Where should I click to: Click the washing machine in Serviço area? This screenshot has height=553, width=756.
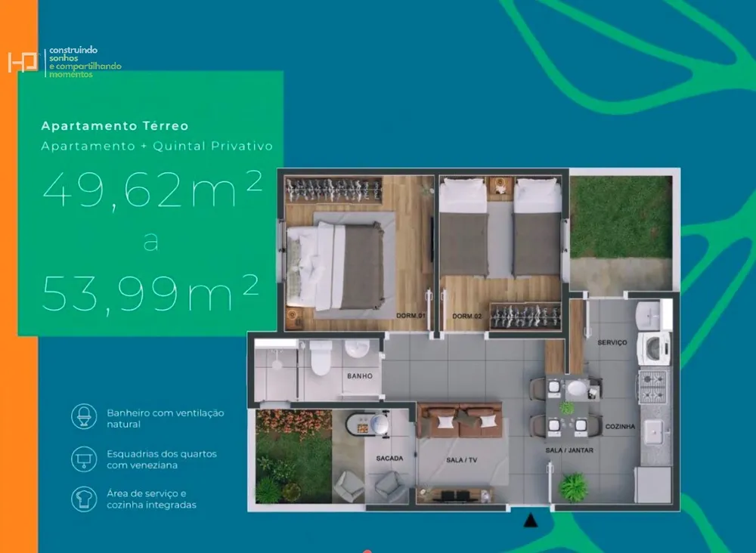click(653, 348)
